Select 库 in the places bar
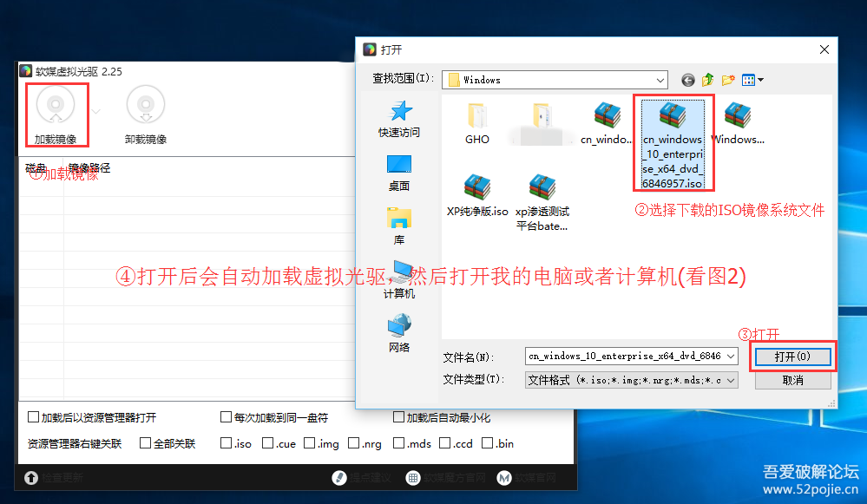The height and width of the screenshot is (504, 867). [399, 226]
